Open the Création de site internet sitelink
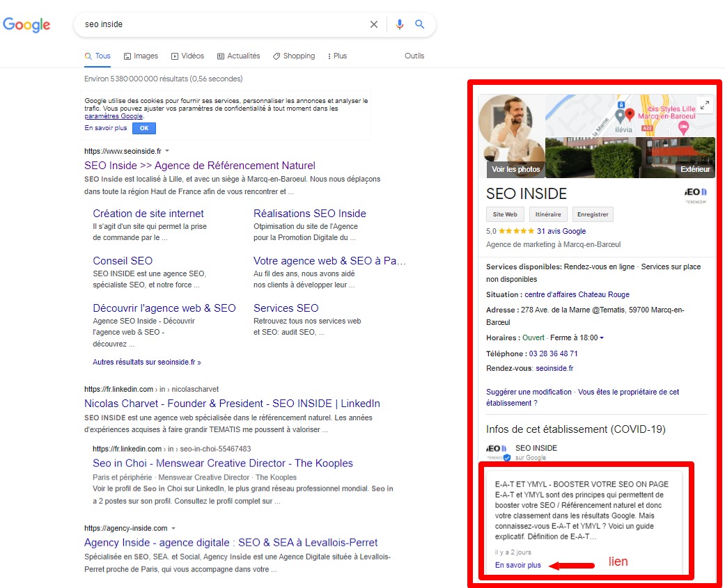This screenshot has height=588, width=725. click(148, 214)
